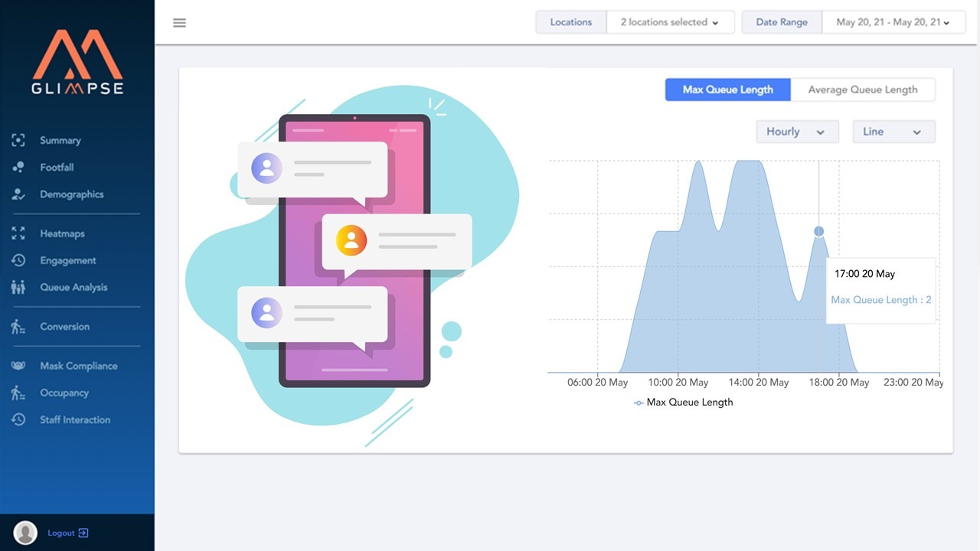Viewport: 980px width, 551px height.
Task: Toggle the Max Queue Length legend below the chart
Action: [x=683, y=402]
